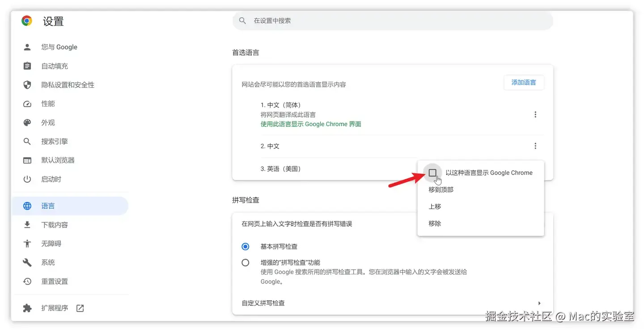Click the 拼写检查 heading
The width and height of the screenshot is (644, 332).
pyautogui.click(x=246, y=200)
